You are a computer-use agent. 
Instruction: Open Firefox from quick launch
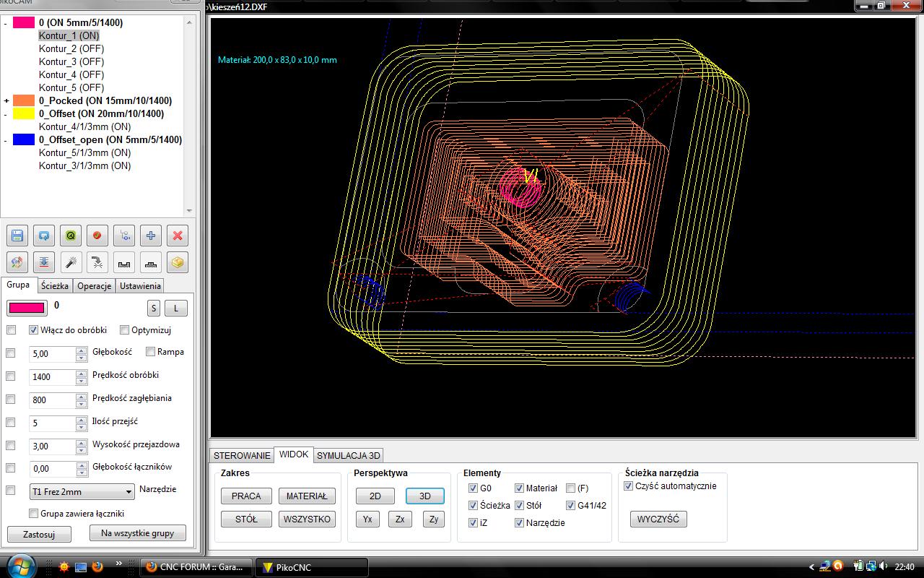coord(97,567)
